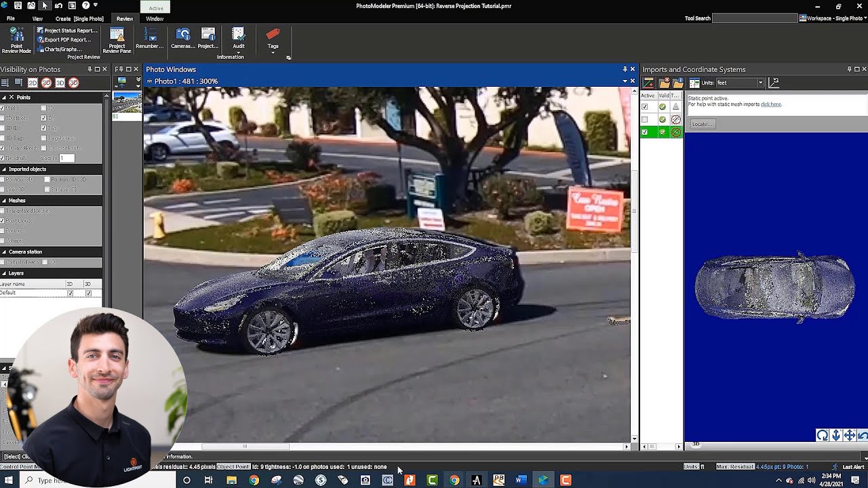Click the show-3D visibility icon
The image size is (868, 488).
click(x=60, y=83)
